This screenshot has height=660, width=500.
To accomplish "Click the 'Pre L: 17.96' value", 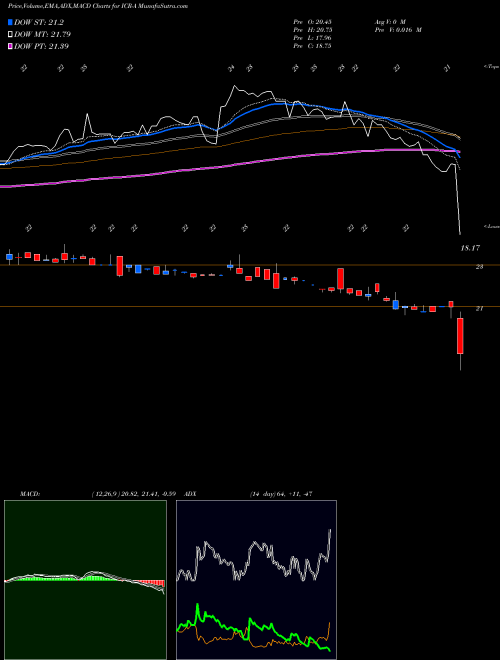I will point(312,38).
